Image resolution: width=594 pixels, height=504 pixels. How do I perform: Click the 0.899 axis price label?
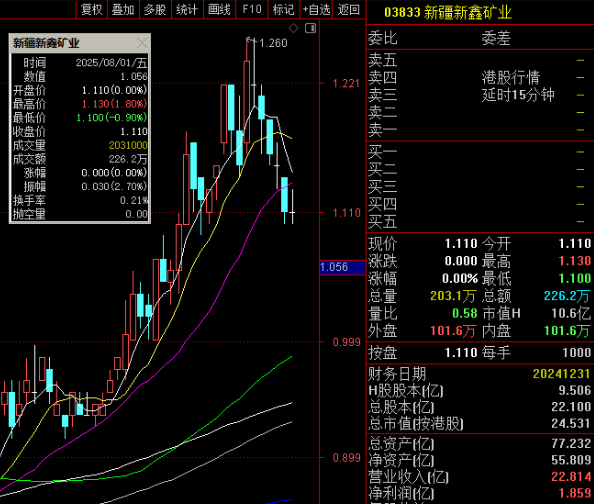[x=346, y=458]
